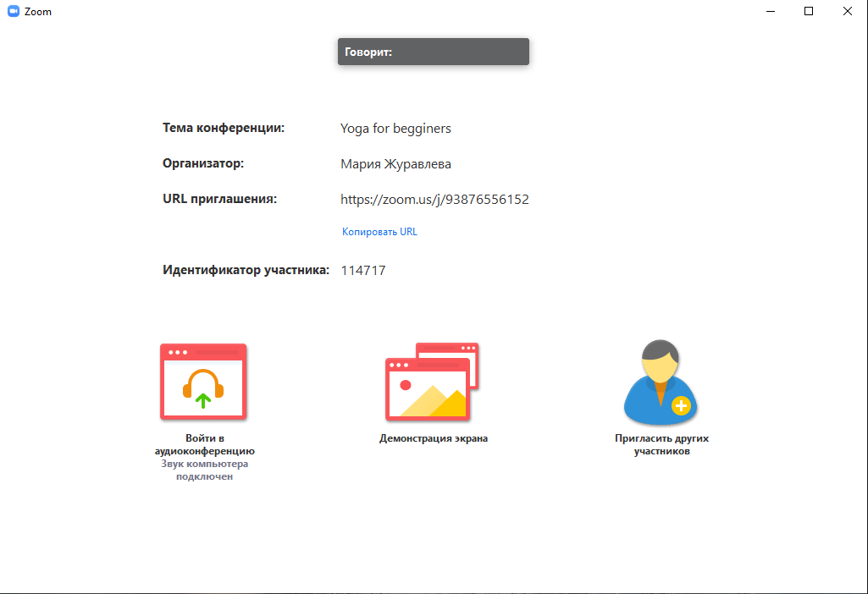Viewport: 868px width, 594px height.
Task: Click the Копировать URL link
Action: [x=379, y=232]
